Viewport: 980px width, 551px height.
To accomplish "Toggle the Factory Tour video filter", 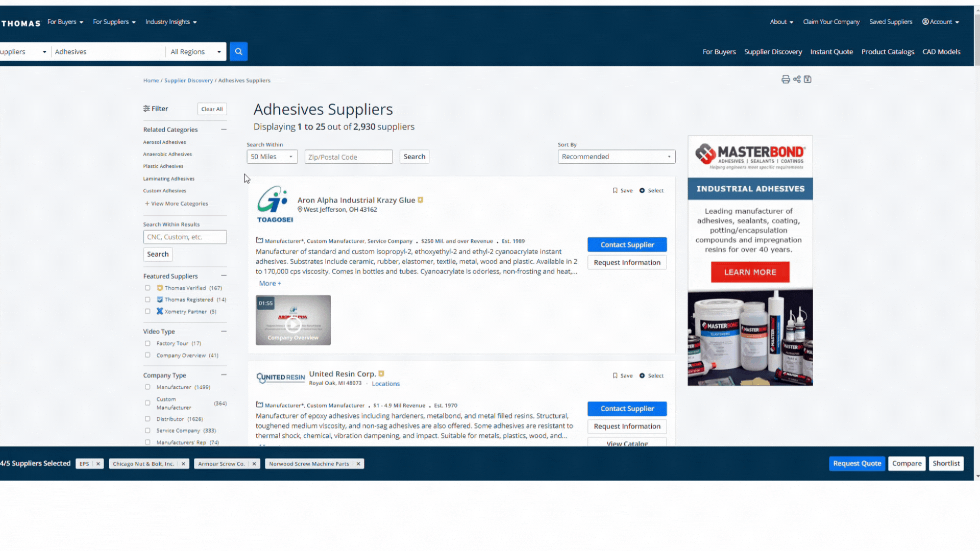I will 146,343.
